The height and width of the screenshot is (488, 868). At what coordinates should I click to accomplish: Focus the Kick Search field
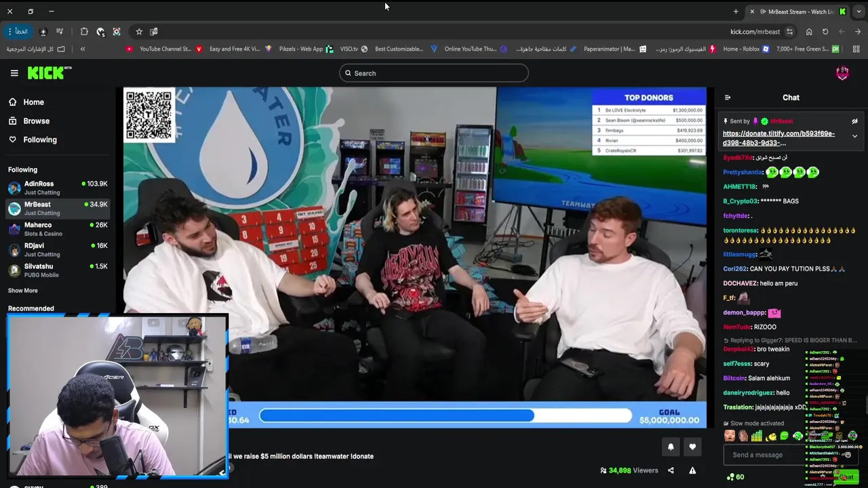tap(434, 73)
